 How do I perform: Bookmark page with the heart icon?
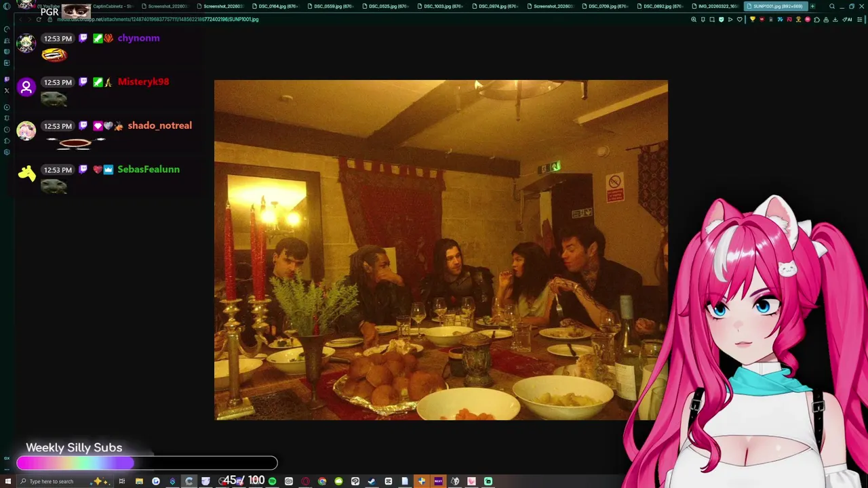tap(740, 20)
